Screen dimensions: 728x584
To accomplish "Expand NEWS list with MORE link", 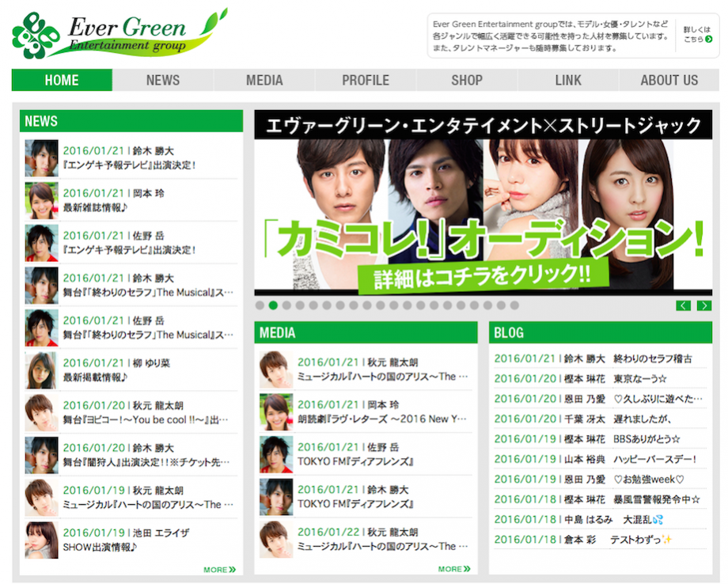I will (219, 570).
